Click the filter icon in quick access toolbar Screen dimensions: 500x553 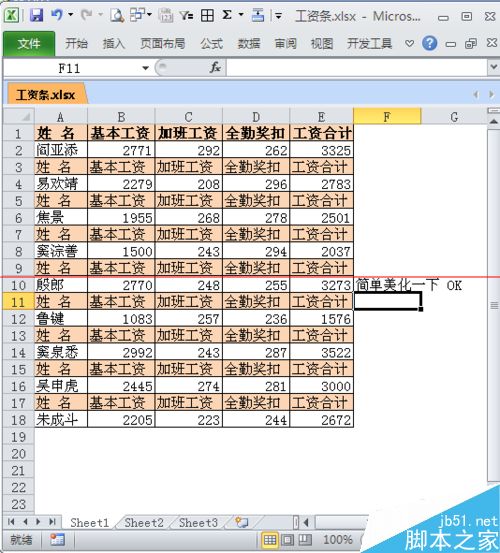point(186,16)
